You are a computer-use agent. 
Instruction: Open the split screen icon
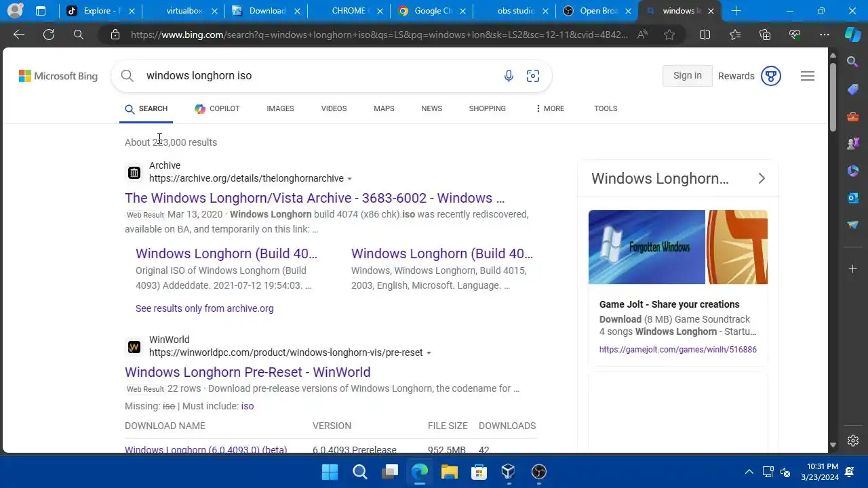coord(705,35)
